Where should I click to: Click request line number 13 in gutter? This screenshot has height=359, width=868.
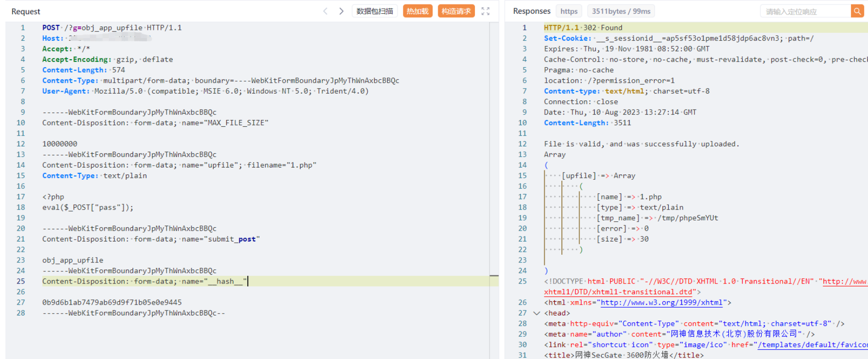[21, 154]
